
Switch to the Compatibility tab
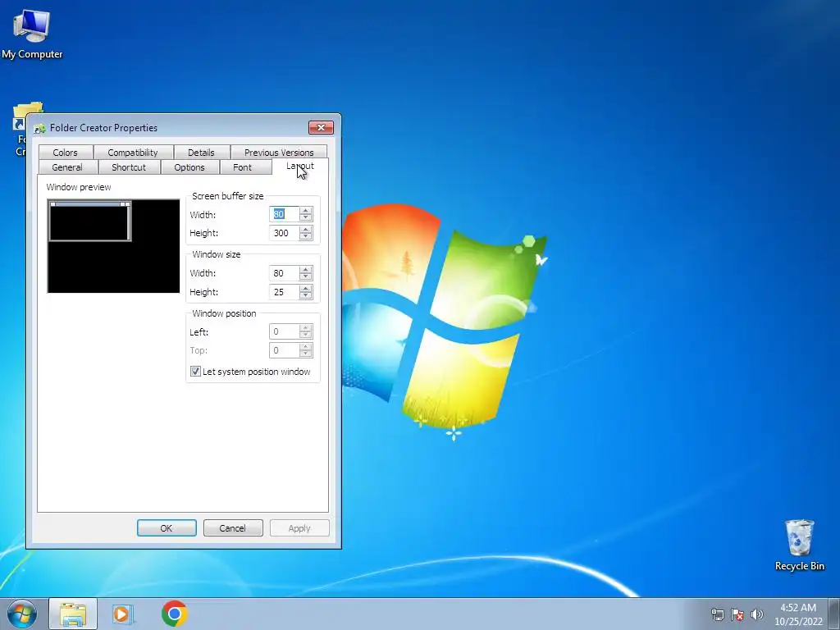click(x=133, y=152)
